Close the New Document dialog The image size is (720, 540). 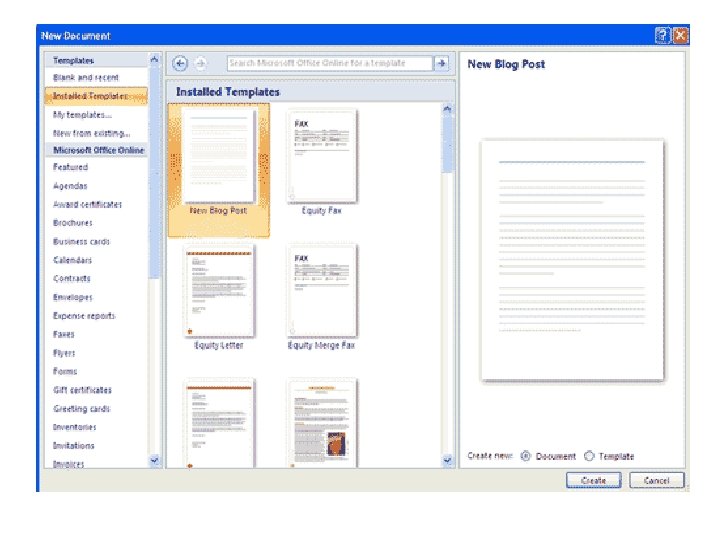click(x=681, y=35)
